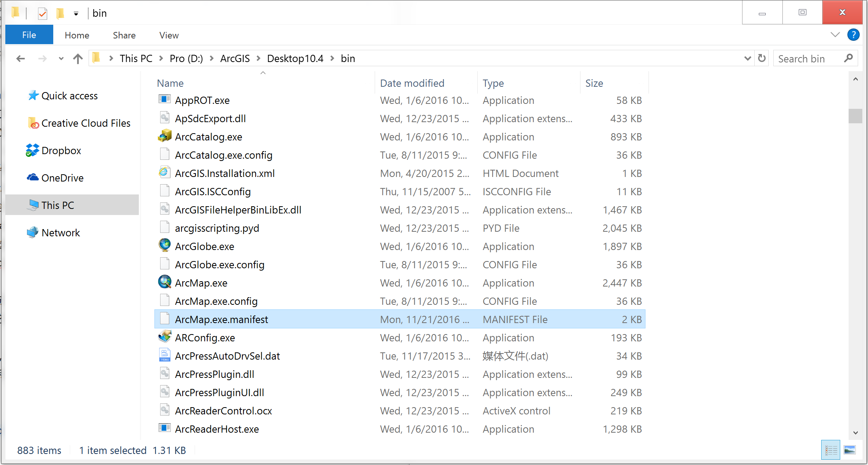Image resolution: width=868 pixels, height=465 pixels.
Task: Open the Customize Quick Access Toolbar dropdown
Action: click(76, 14)
